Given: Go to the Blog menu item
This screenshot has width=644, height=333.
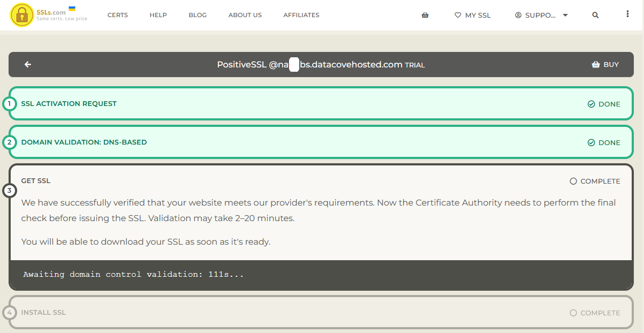Looking at the screenshot, I should pyautogui.click(x=198, y=16).
